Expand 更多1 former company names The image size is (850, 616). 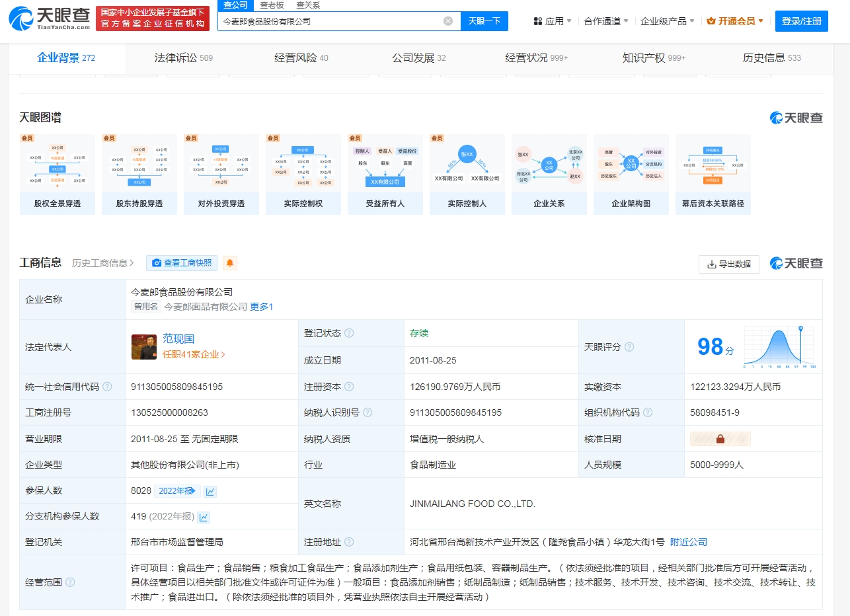click(x=262, y=307)
